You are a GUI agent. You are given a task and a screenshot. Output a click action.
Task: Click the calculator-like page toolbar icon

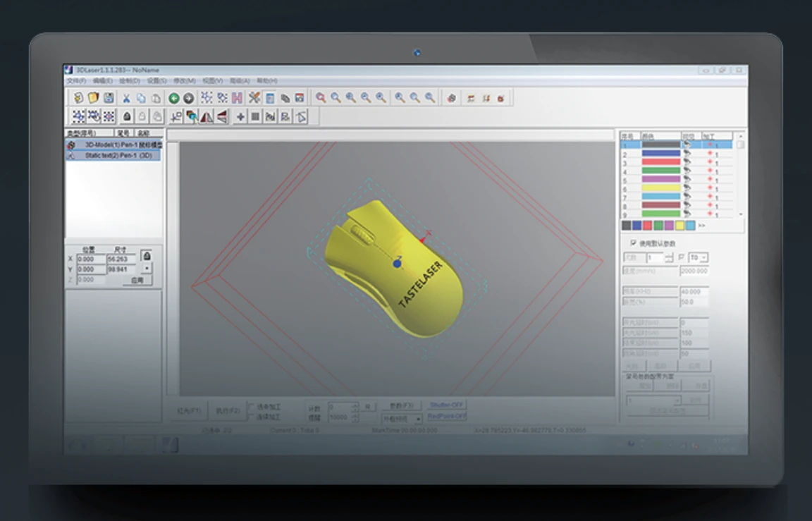[270, 98]
